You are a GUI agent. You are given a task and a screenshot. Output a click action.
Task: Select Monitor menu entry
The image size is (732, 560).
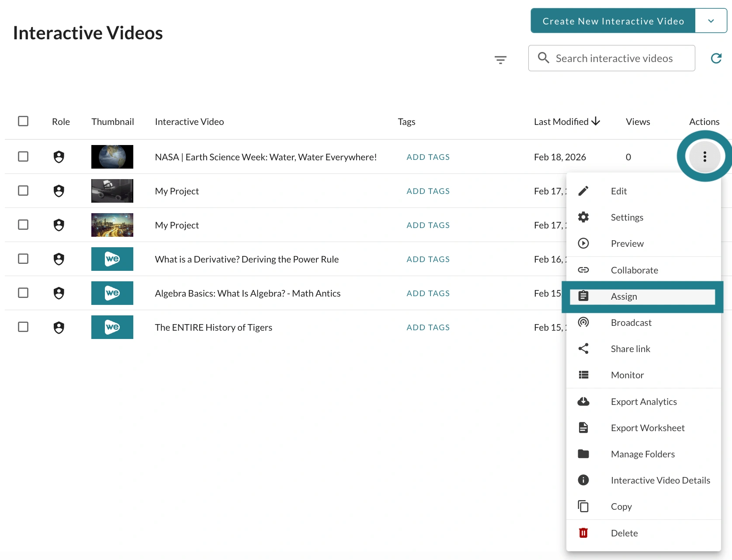(643, 375)
